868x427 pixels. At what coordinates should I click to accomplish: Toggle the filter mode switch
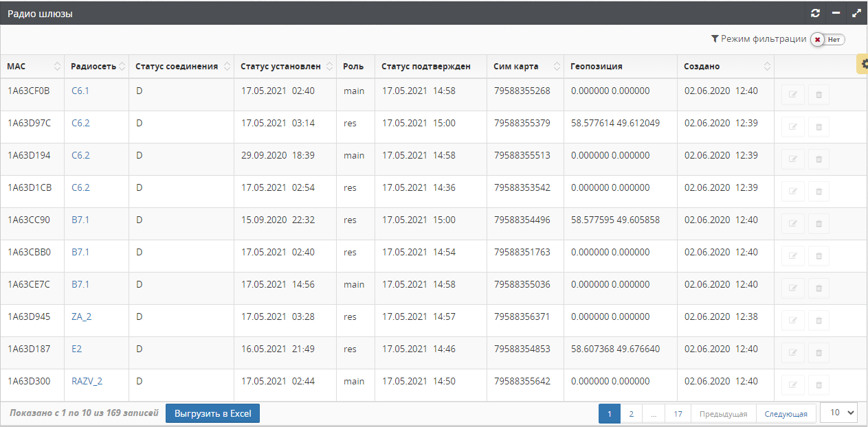(827, 40)
